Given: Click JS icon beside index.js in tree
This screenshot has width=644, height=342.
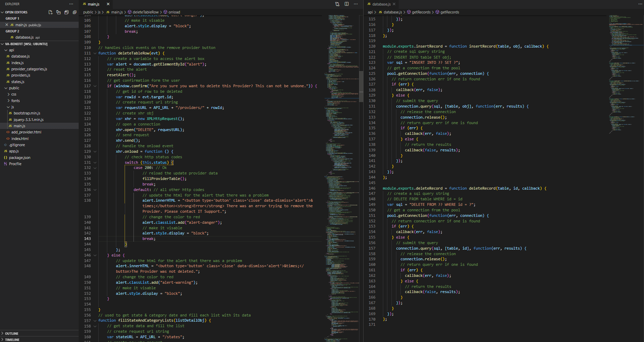Looking at the screenshot, I should pyautogui.click(x=8, y=63).
